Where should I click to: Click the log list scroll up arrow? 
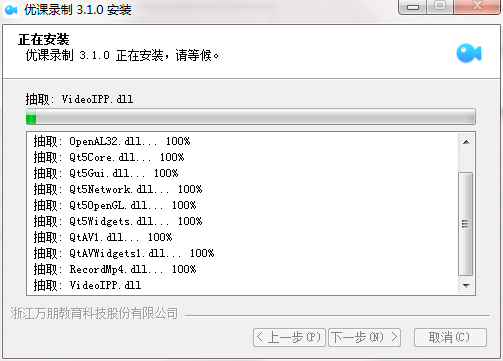click(x=466, y=142)
